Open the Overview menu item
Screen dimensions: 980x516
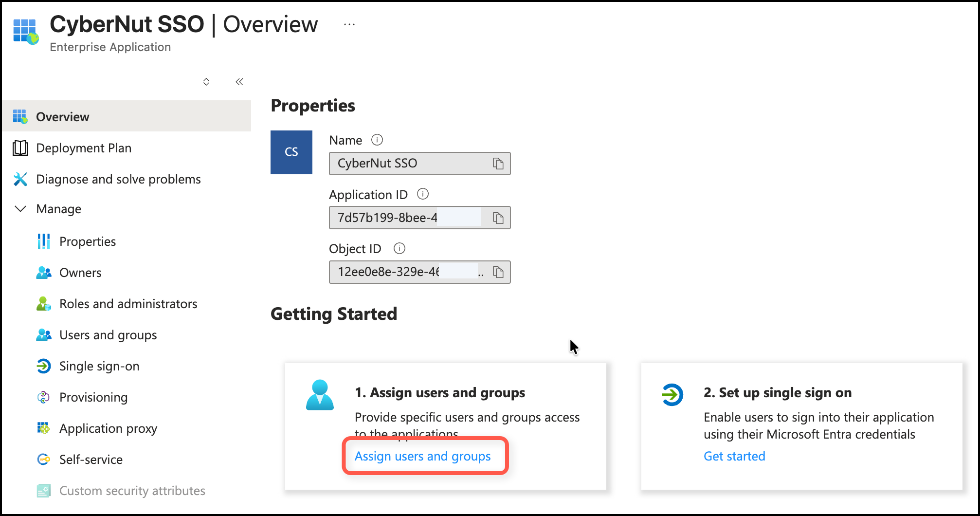click(63, 117)
